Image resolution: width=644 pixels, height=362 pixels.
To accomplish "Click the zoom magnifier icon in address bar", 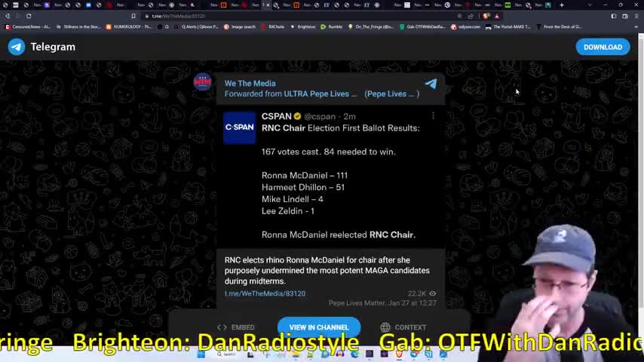I will pos(459,16).
